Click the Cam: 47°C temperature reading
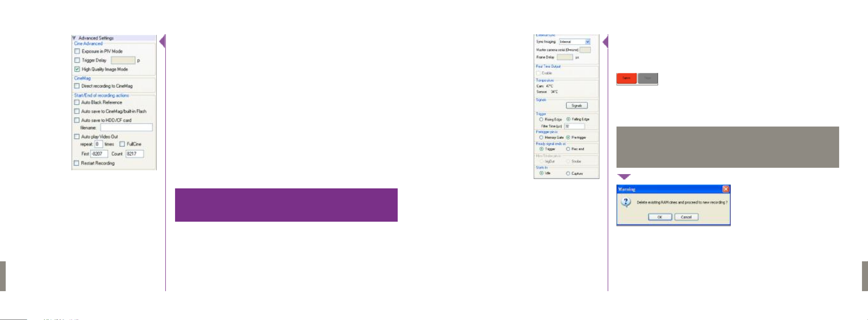 pos(545,86)
